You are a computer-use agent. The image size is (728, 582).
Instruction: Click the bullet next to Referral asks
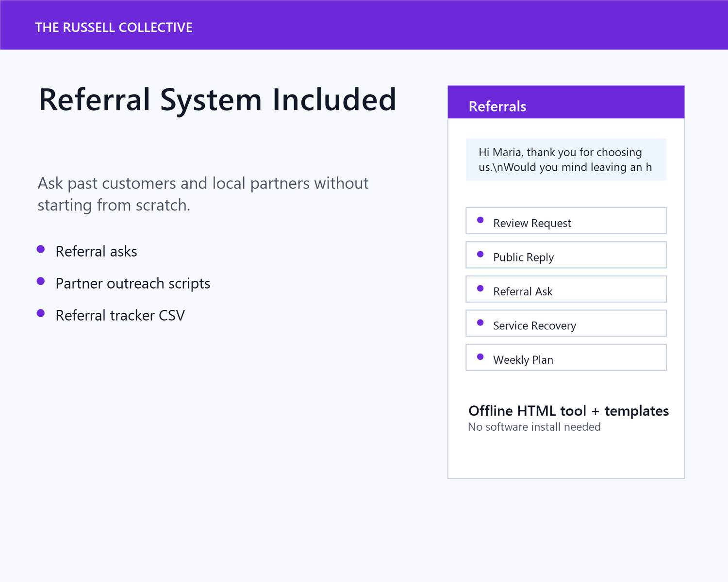coord(41,249)
